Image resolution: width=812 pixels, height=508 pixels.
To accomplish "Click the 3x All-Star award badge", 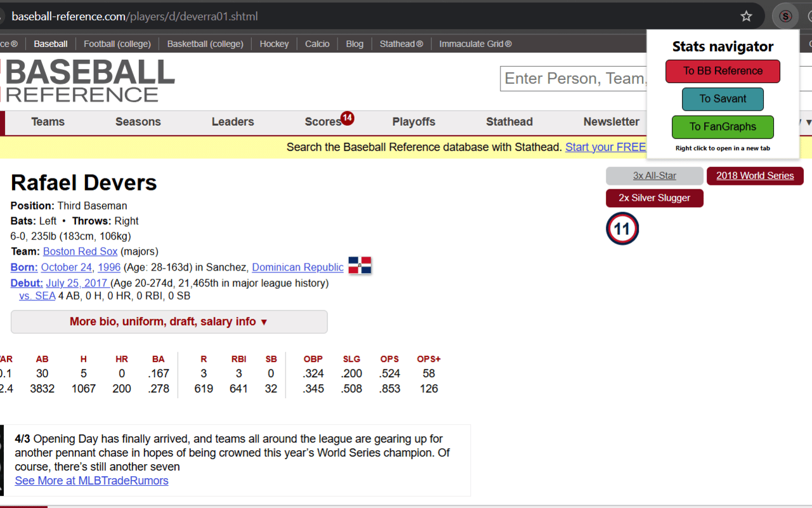I will click(x=655, y=176).
